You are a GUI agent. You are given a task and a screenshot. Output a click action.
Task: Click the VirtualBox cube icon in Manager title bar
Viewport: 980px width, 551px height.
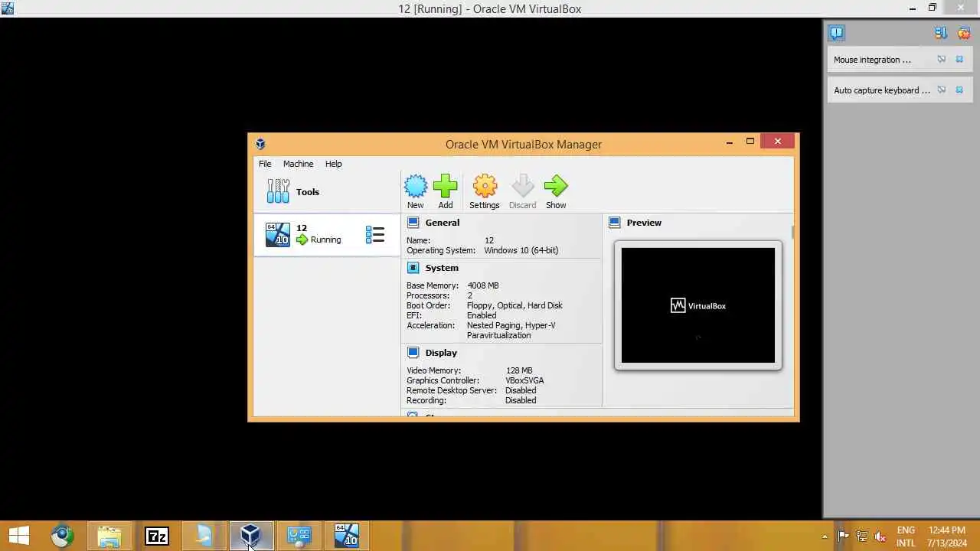pyautogui.click(x=260, y=144)
